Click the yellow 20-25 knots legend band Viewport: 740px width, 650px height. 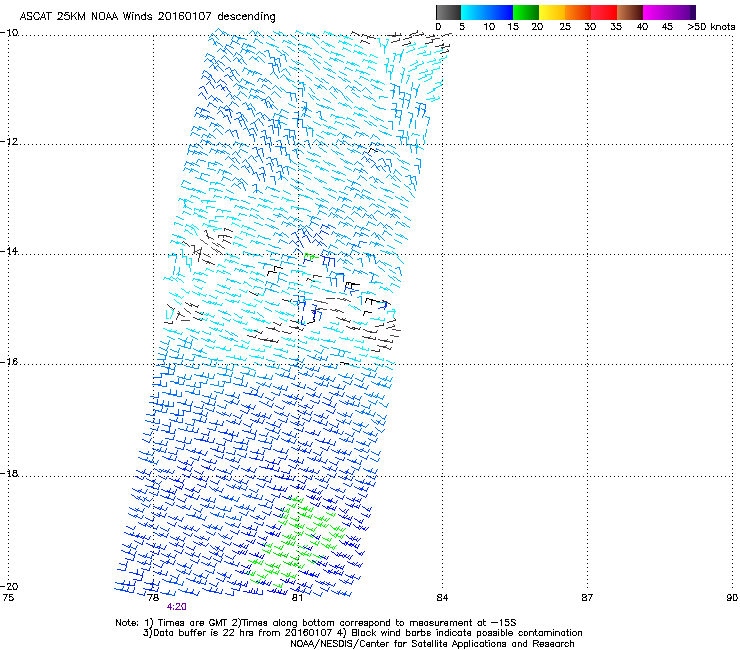(552, 12)
